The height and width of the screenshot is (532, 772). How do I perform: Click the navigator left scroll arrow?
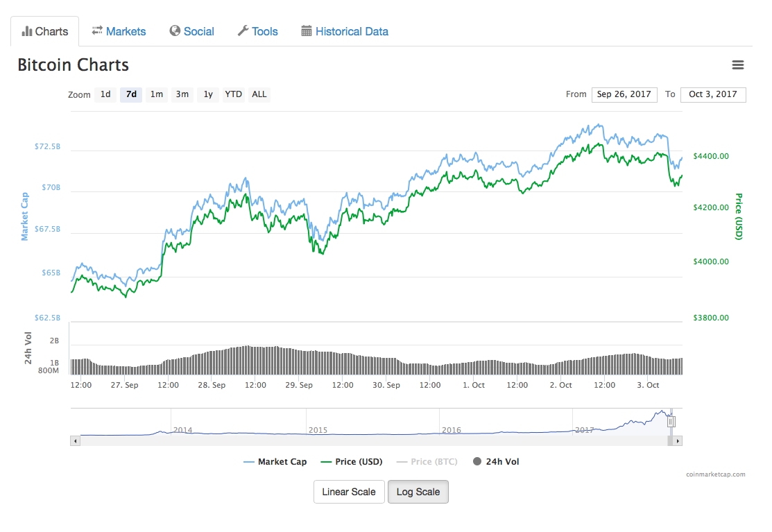coord(75,440)
